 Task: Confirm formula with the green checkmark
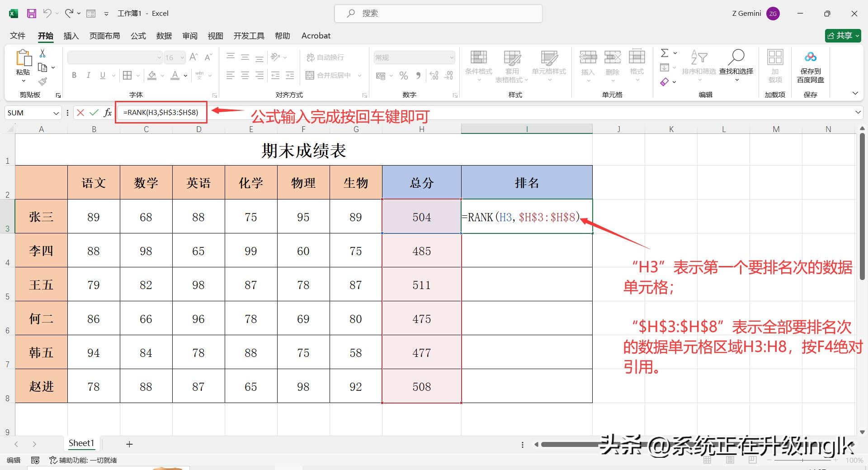coord(94,113)
